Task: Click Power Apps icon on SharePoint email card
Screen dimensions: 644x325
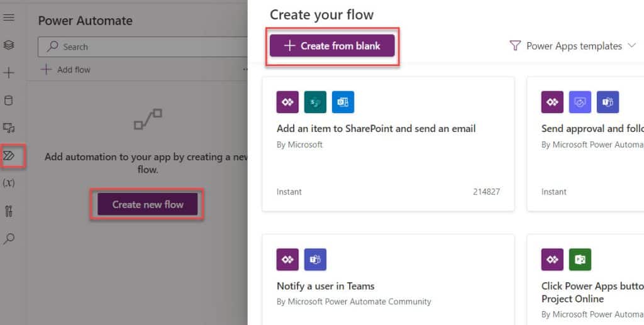Action: (287, 102)
